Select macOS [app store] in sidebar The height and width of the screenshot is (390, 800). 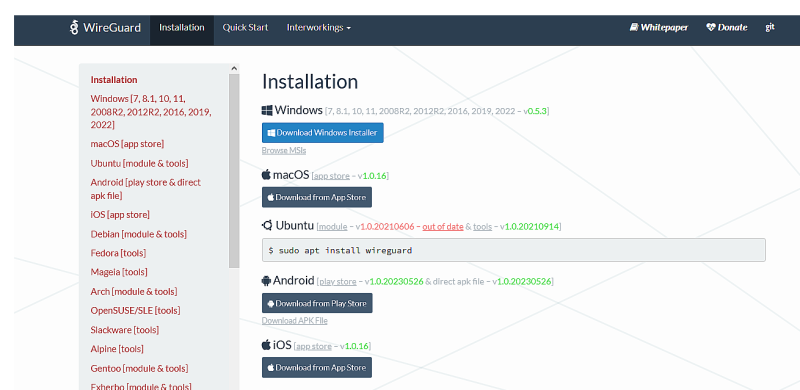pyautogui.click(x=128, y=144)
